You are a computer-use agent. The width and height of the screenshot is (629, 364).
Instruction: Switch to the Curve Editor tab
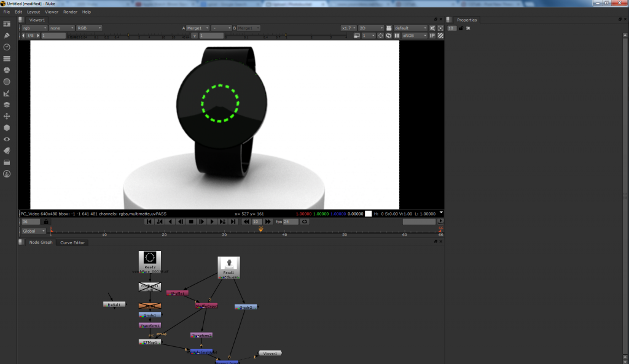(x=72, y=242)
